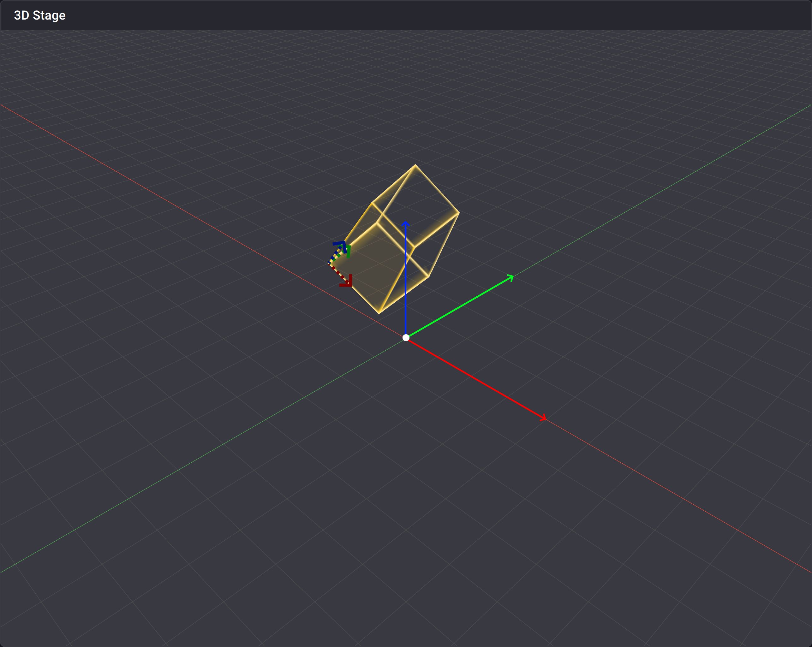The image size is (812, 647).
Task: Click the white origin point of the axes
Action: point(406,337)
